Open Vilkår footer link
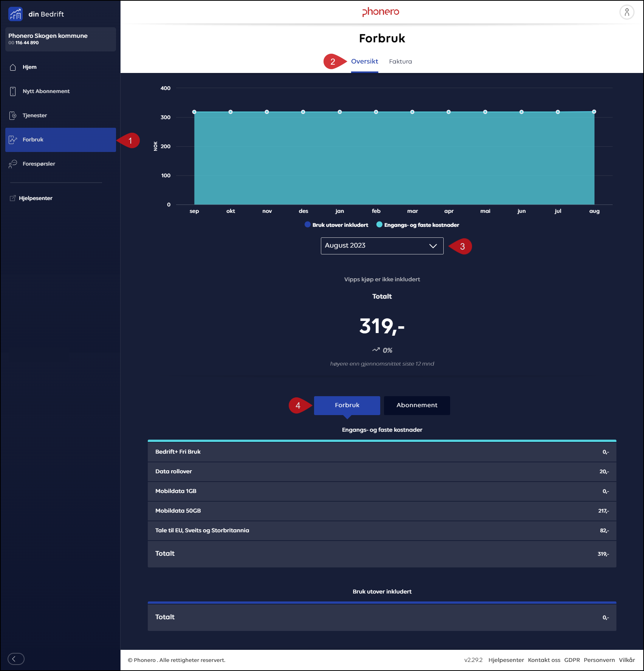 click(627, 660)
